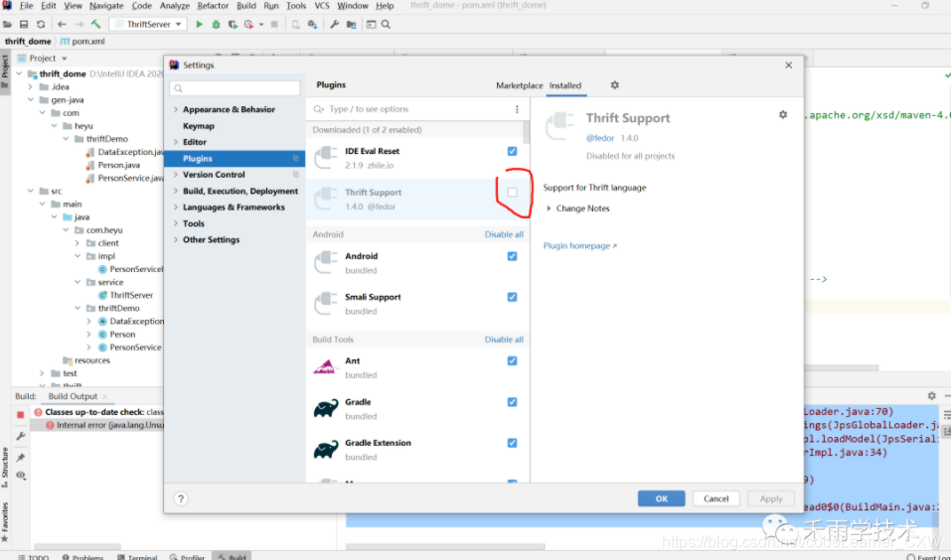Open the Project tool window side tab
Screen dimensions: 951x560
[5, 70]
